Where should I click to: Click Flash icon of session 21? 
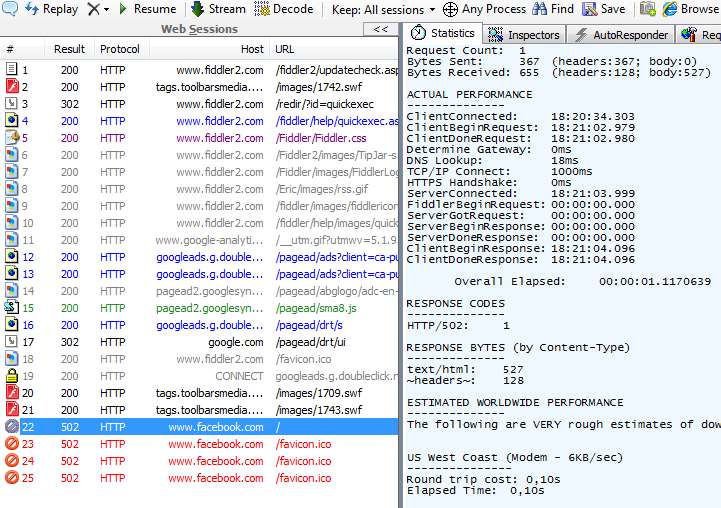tap(11, 410)
